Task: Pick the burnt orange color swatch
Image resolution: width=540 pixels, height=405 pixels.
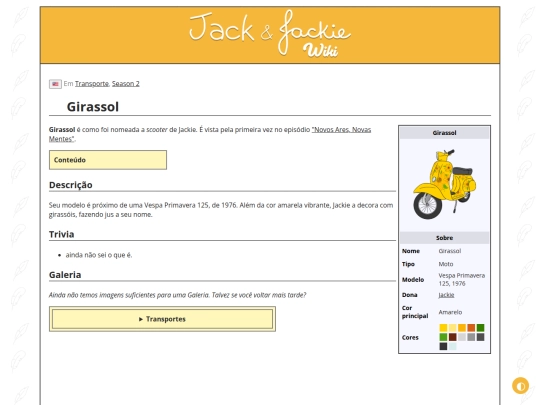Action: coord(471,328)
